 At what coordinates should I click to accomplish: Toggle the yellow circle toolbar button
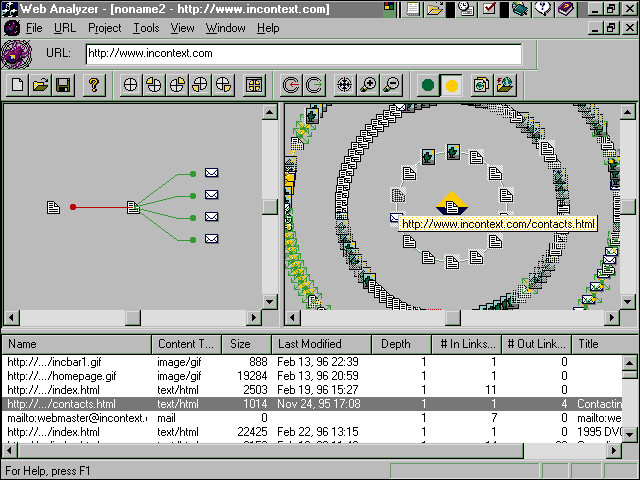[451, 85]
